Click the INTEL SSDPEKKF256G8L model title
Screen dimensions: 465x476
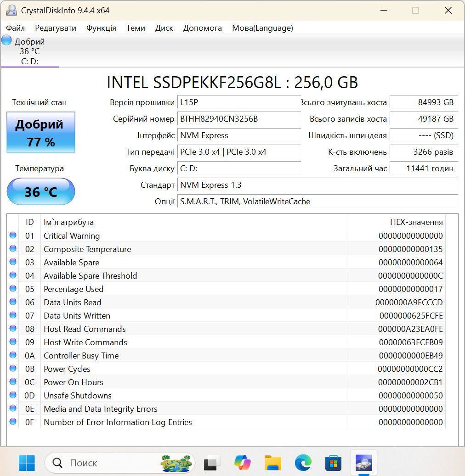point(232,82)
